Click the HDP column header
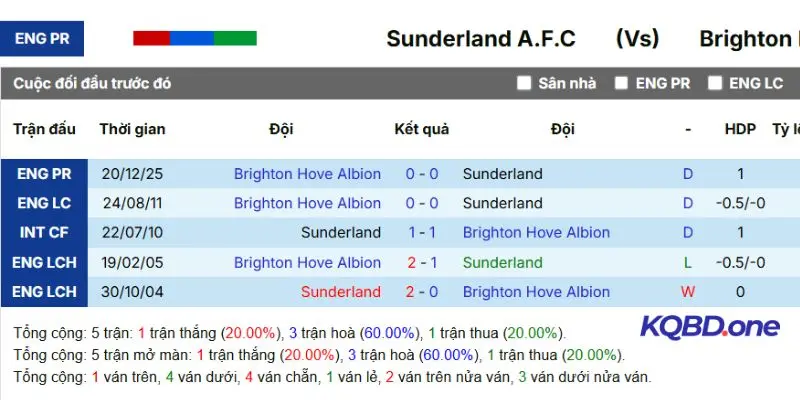800x400 pixels. click(740, 129)
